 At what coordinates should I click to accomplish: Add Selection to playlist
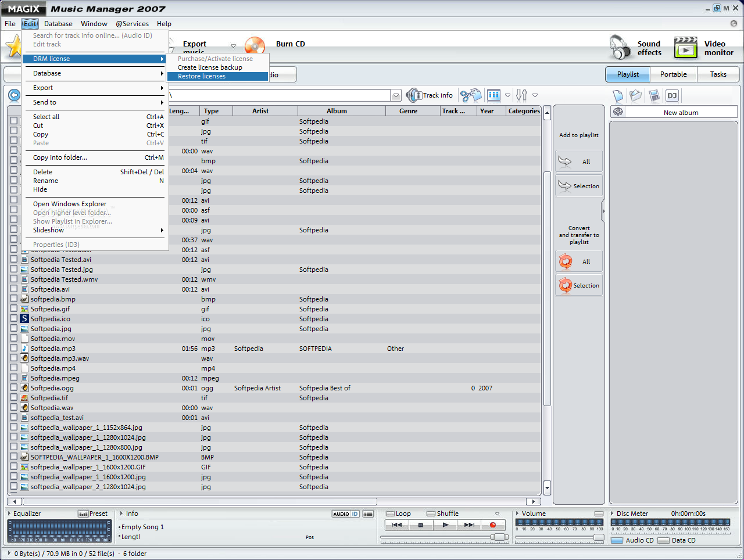(x=579, y=186)
